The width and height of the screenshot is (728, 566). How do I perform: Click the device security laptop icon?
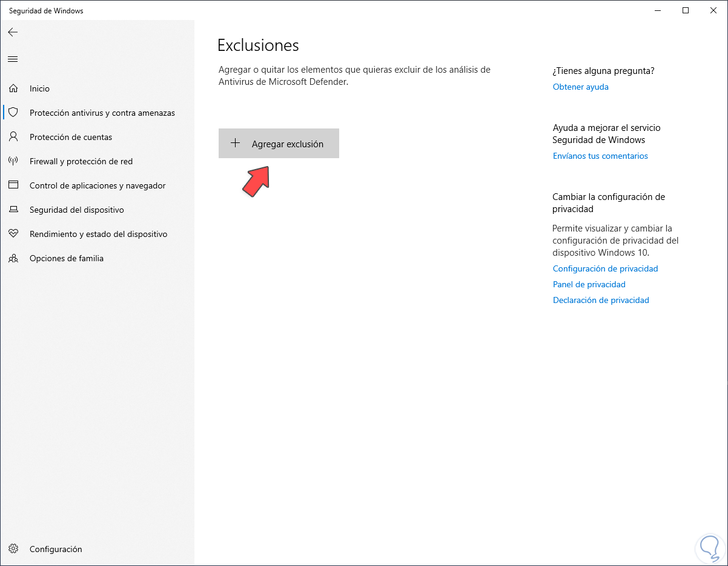pyautogui.click(x=13, y=210)
